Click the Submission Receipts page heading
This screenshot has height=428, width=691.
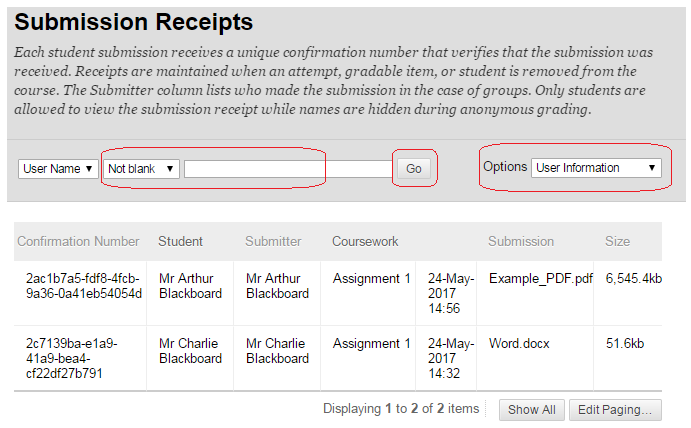[134, 21]
